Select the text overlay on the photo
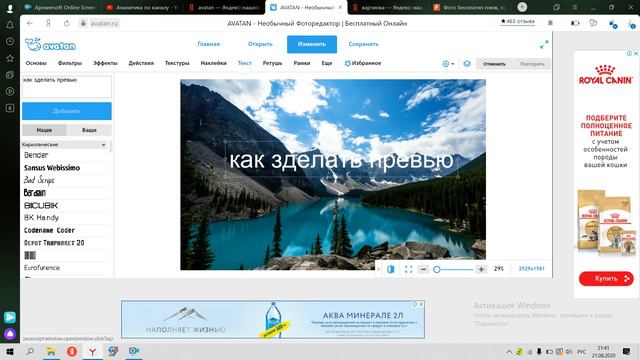Screen dimensions: 640x360 pyautogui.click(x=341, y=160)
